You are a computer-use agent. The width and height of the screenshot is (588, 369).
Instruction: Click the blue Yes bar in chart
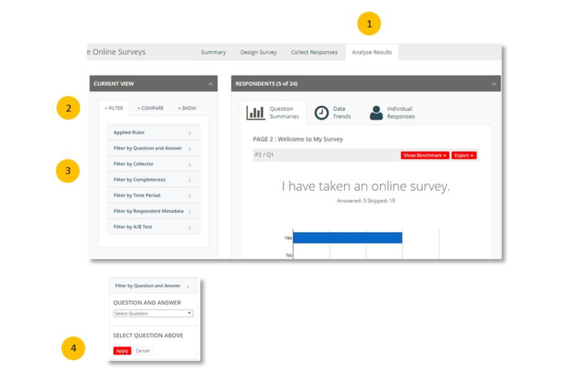pos(348,238)
